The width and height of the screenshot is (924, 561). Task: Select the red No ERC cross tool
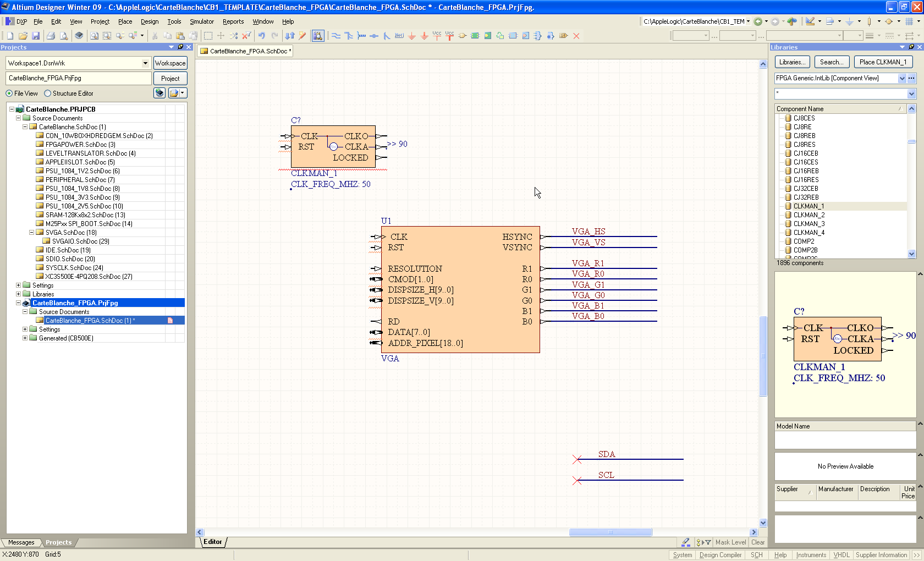tap(576, 36)
